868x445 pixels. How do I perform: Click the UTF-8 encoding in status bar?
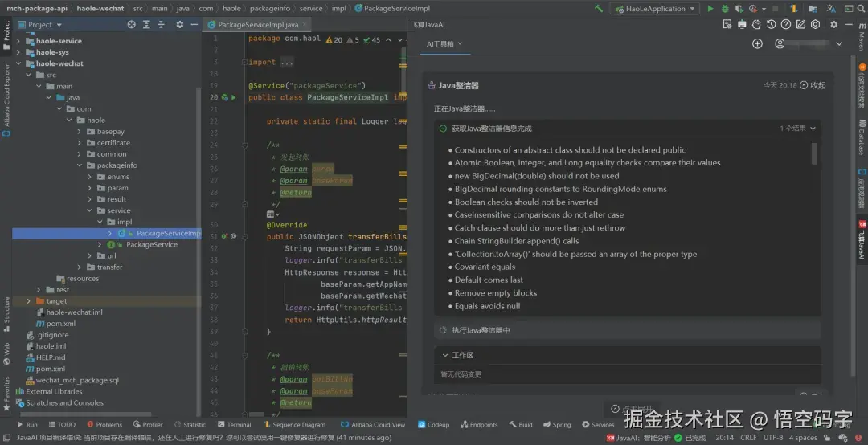pos(773,438)
